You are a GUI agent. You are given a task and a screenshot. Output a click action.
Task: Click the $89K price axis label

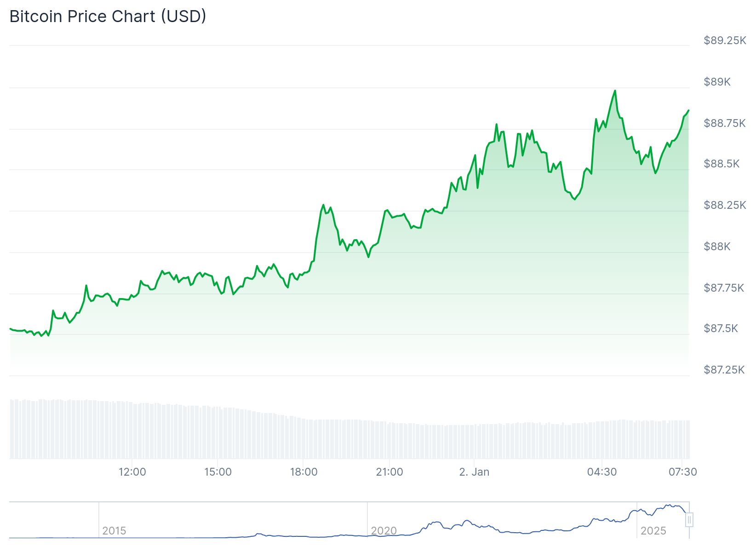(x=717, y=82)
